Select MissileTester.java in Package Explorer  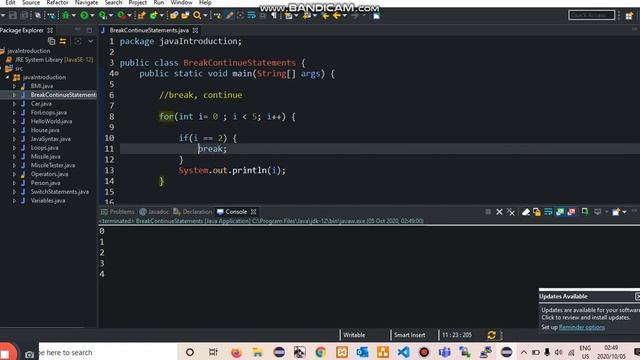53,165
